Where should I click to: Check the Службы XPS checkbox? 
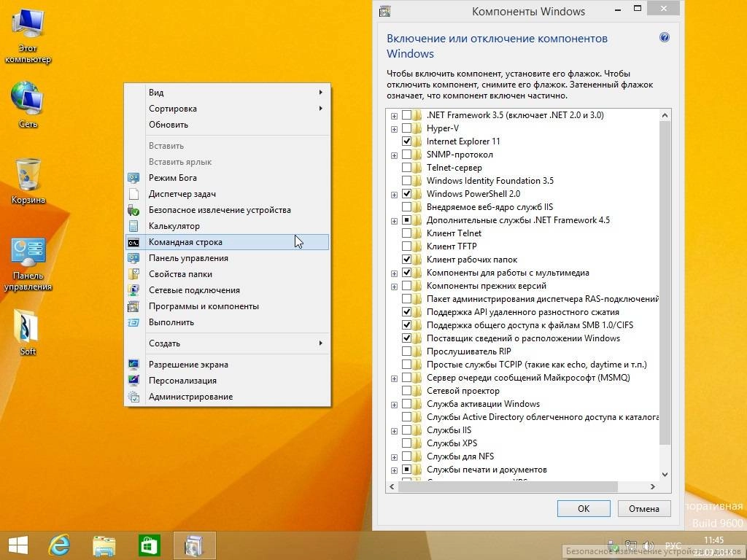(406, 443)
